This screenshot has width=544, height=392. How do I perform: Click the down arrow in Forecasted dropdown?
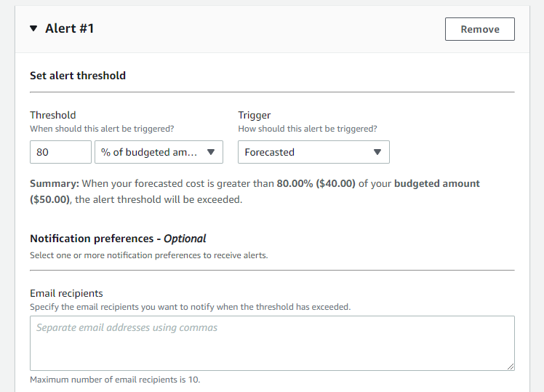pyautogui.click(x=377, y=152)
